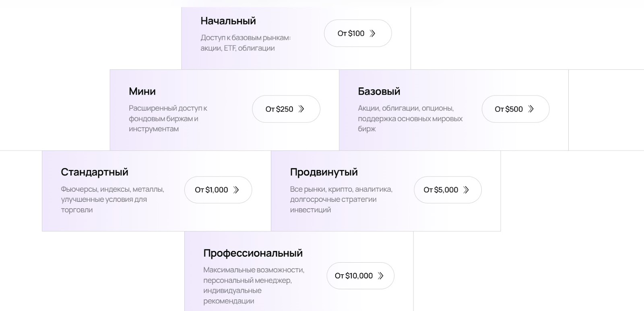
Task: Open the Начальный plan heading
Action: point(228,21)
